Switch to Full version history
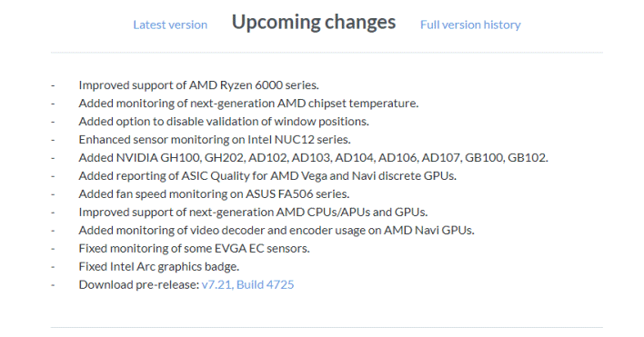This screenshot has width=644, height=337. click(x=470, y=25)
